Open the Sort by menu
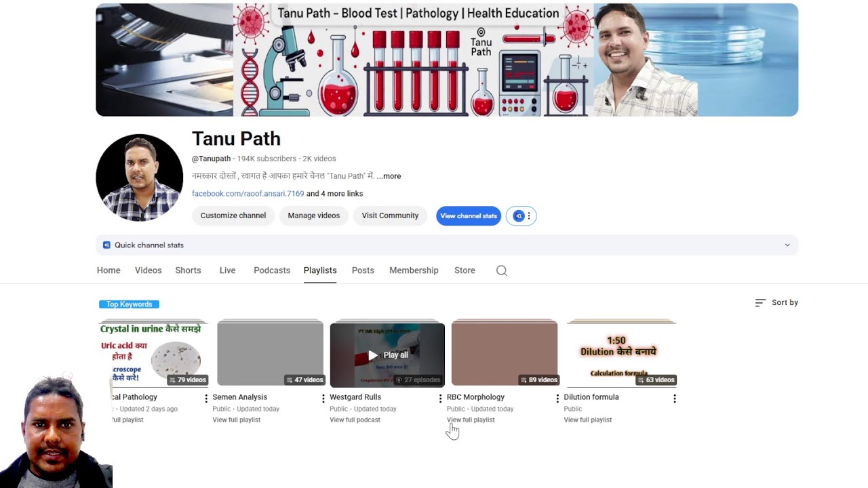This screenshot has width=868, height=488. (776, 302)
